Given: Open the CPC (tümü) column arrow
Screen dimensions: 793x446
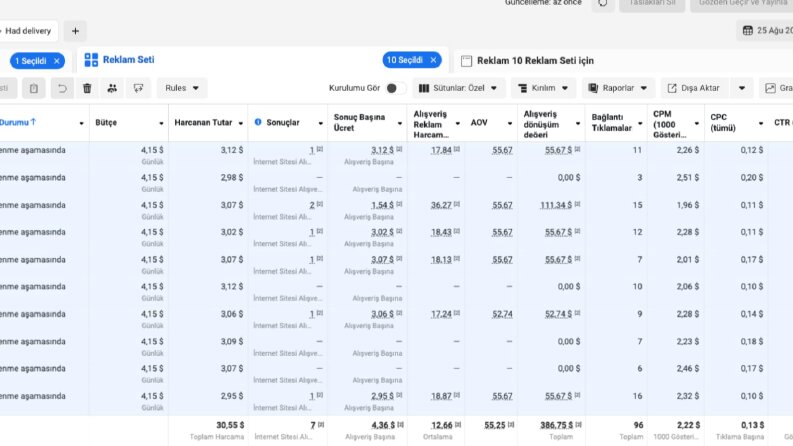Looking at the screenshot, I should (x=761, y=123).
